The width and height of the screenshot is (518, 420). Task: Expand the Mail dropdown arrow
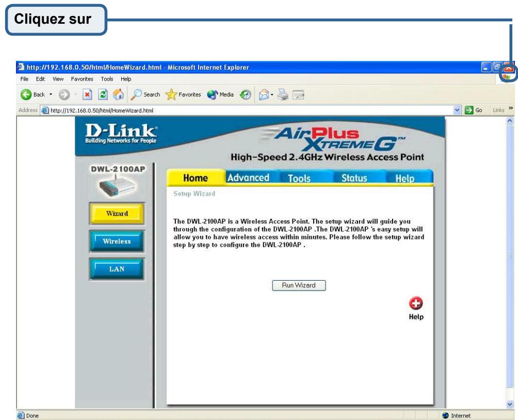272,95
